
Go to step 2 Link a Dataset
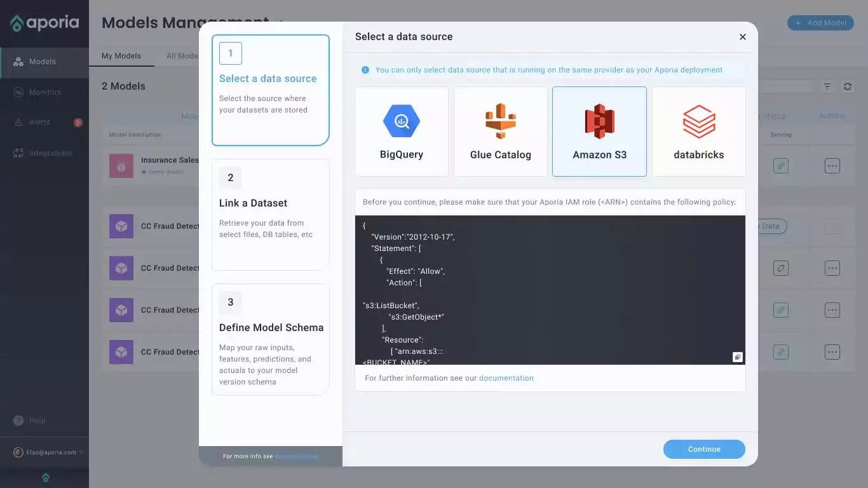(x=271, y=215)
